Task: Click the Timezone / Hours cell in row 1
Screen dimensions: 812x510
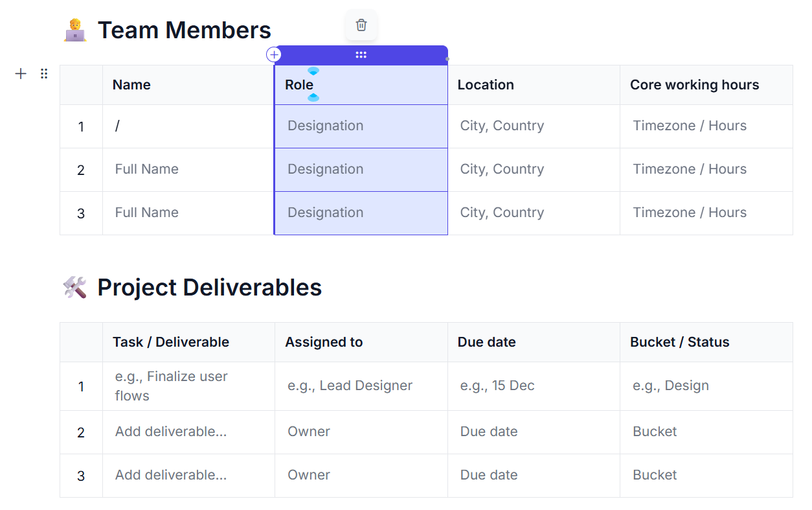Action: [690, 125]
